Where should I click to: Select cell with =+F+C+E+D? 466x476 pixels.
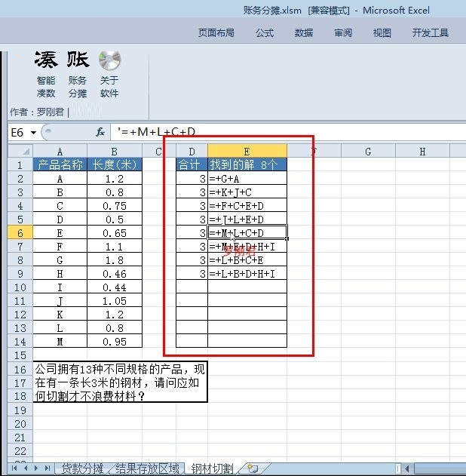[247, 206]
